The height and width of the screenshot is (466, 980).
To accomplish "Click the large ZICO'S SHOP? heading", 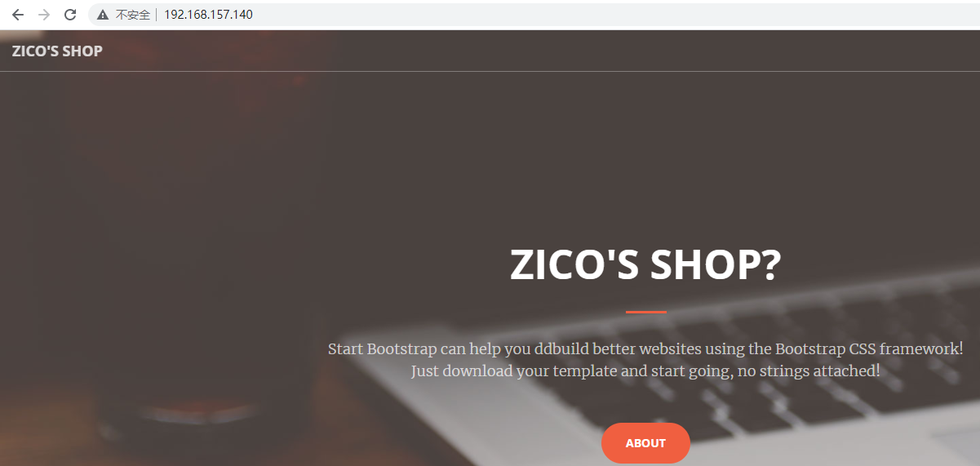I will click(x=645, y=264).
